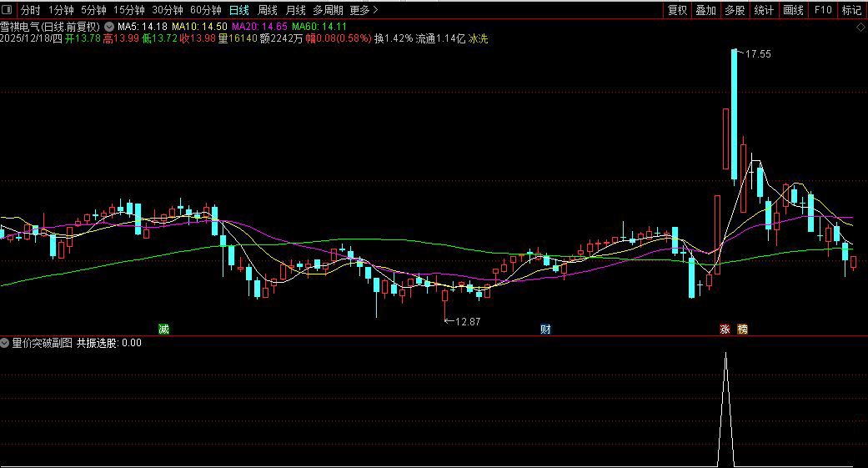Click the green 减 event marker

[x=164, y=329]
